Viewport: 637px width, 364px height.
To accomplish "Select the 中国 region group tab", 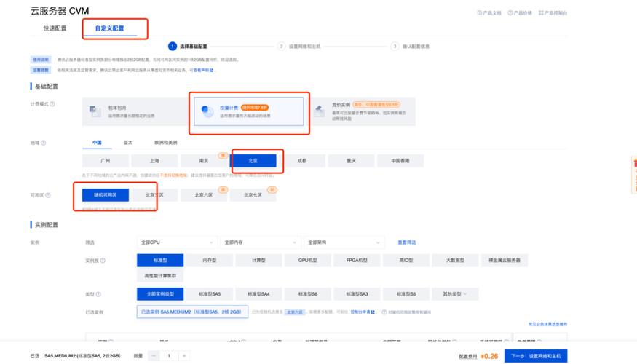I will tap(97, 143).
